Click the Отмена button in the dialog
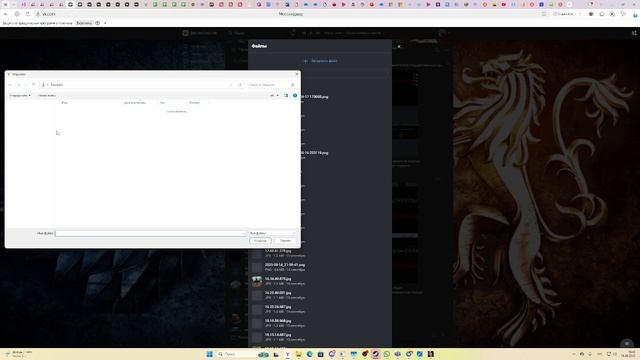The image size is (640, 360). (285, 241)
